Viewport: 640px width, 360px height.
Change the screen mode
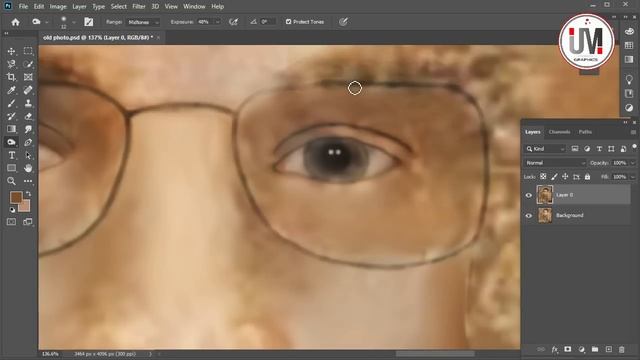tap(28, 222)
